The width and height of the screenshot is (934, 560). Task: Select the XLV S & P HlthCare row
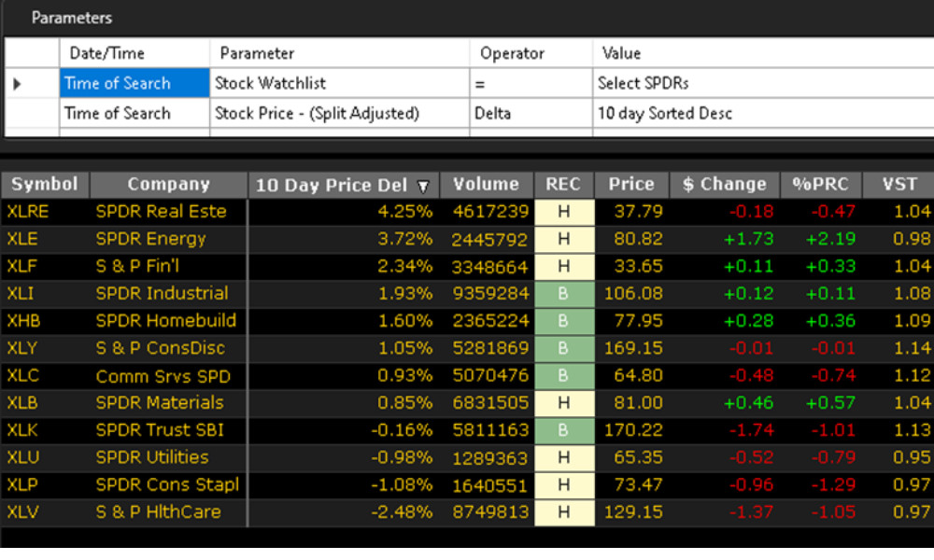159,512
